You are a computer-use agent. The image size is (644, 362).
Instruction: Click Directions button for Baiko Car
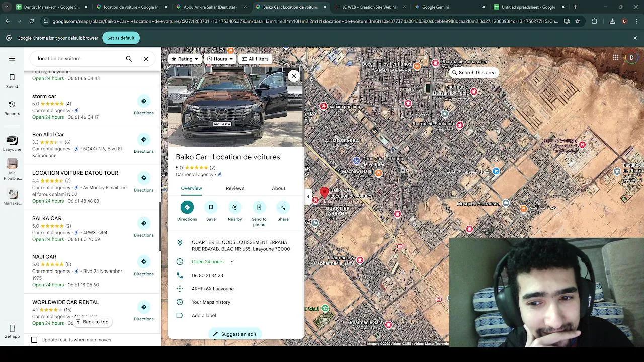(x=187, y=211)
